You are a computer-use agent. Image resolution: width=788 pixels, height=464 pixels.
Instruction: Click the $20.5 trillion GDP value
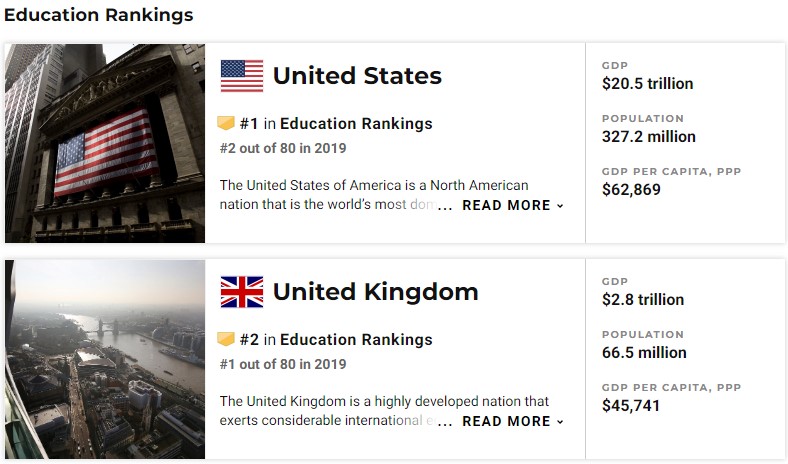pyautogui.click(x=647, y=83)
